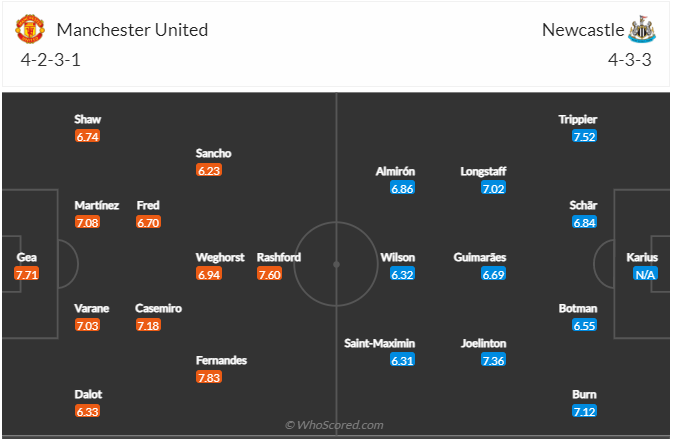Select player Saint-Maximin on the pitch
Screen dimensions: 675x439
point(379,343)
